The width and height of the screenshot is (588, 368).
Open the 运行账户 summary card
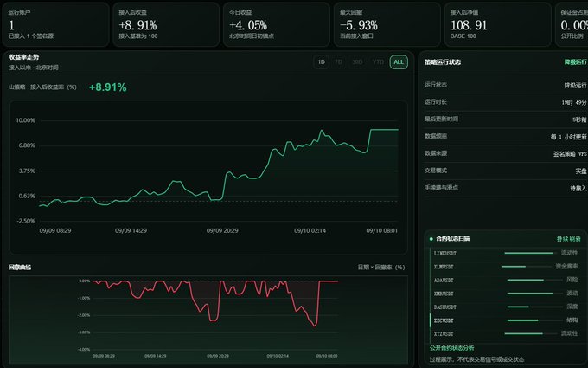coord(55,24)
